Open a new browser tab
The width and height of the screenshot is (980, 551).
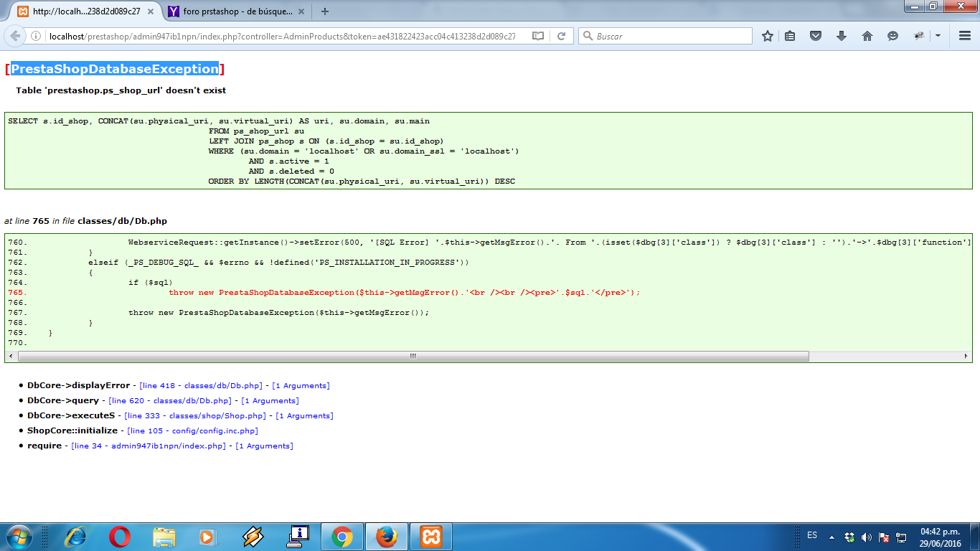pos(325,11)
